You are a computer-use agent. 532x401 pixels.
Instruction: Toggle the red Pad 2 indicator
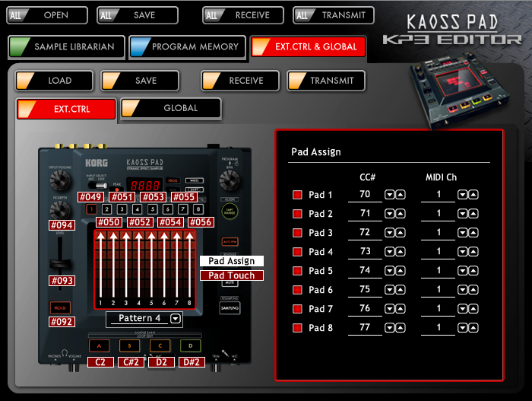(298, 214)
